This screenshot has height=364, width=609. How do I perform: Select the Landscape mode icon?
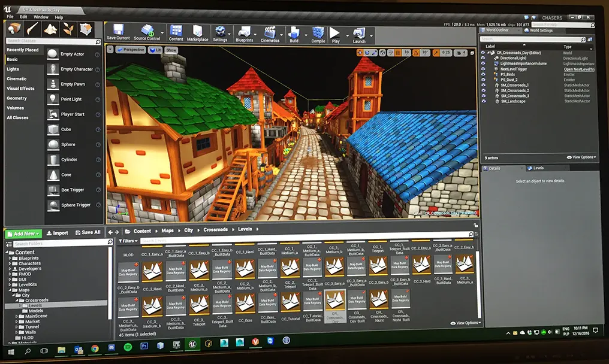50,28
